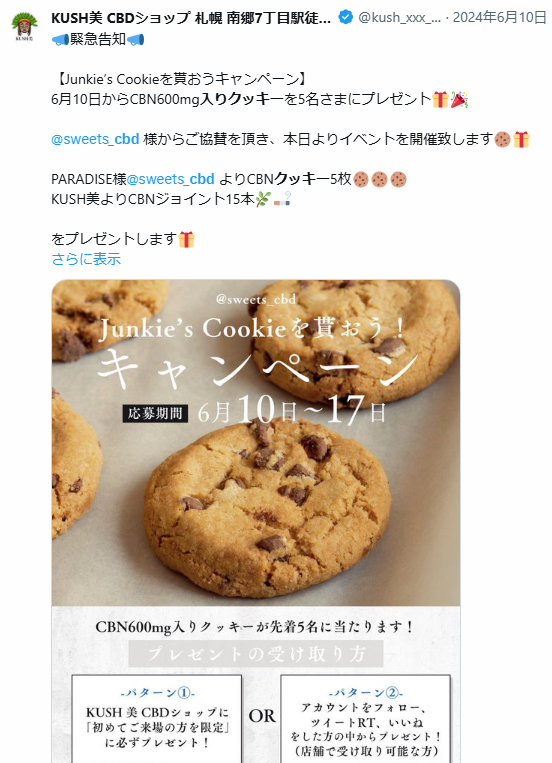Click gift emoji after 5名さまにプレゼント

tap(440, 99)
